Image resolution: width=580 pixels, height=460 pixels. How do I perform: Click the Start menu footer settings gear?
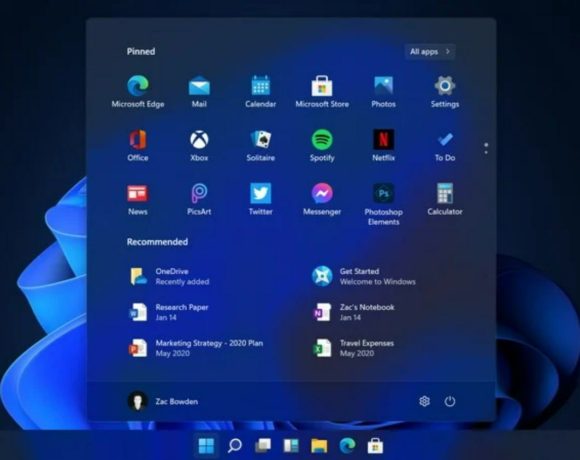pos(424,401)
